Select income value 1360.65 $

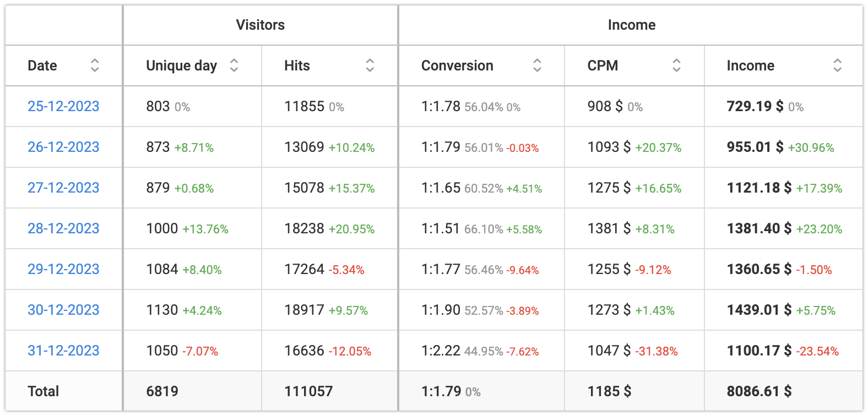759,269
